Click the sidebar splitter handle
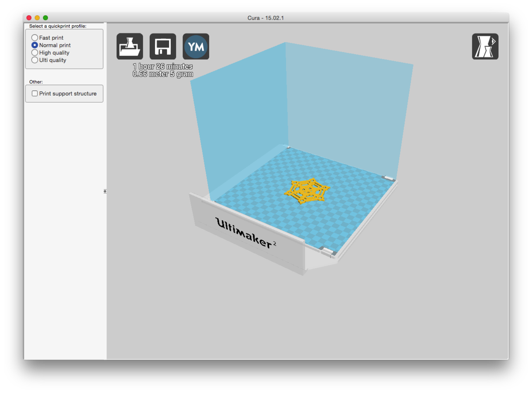 click(x=105, y=191)
